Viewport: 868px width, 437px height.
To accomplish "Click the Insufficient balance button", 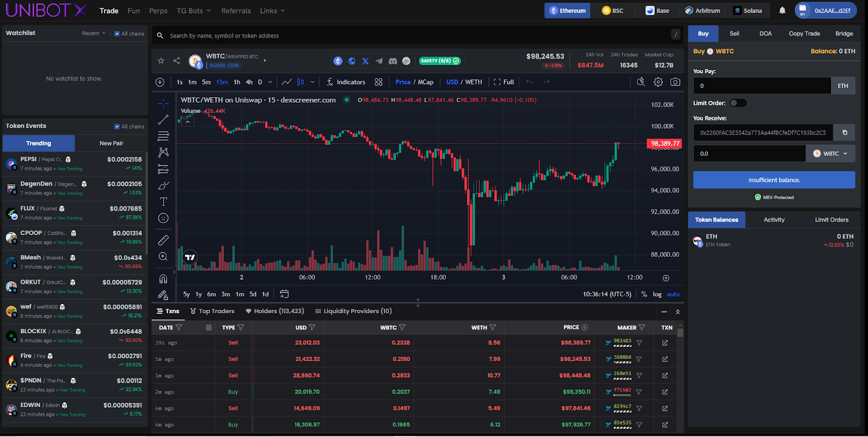I will 774,180.
